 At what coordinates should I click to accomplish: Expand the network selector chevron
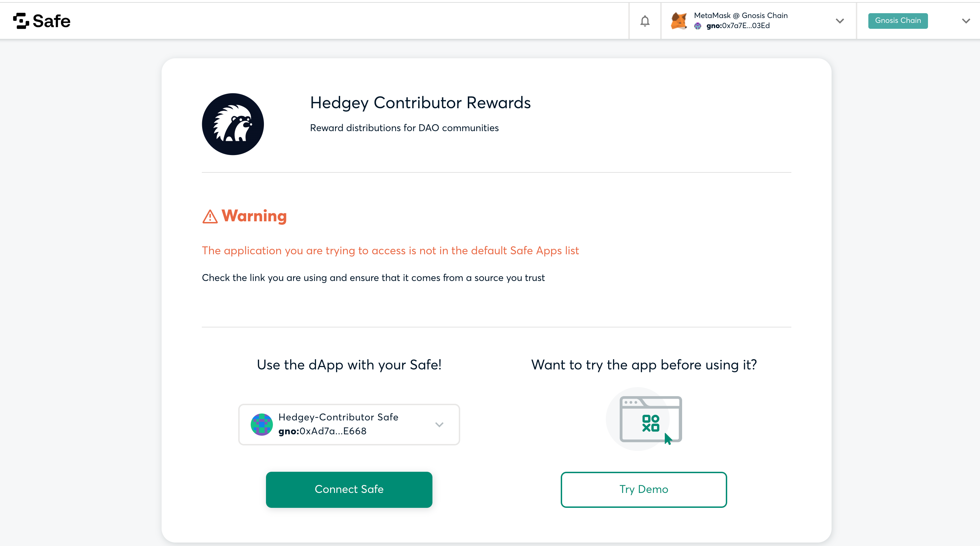tap(966, 21)
